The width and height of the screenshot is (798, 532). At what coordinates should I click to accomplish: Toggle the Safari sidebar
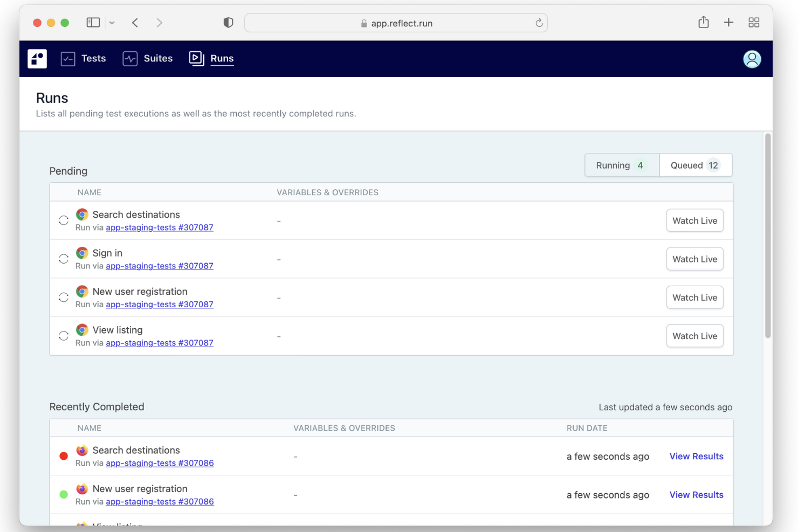coord(93,22)
